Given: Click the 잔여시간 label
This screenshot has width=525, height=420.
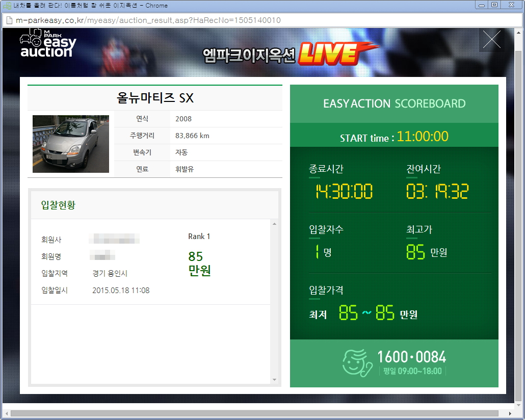Looking at the screenshot, I should pos(424,169).
